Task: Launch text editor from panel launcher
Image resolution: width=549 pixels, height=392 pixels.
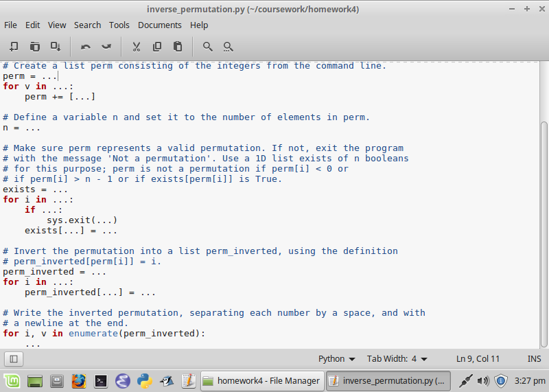Action: (x=188, y=381)
